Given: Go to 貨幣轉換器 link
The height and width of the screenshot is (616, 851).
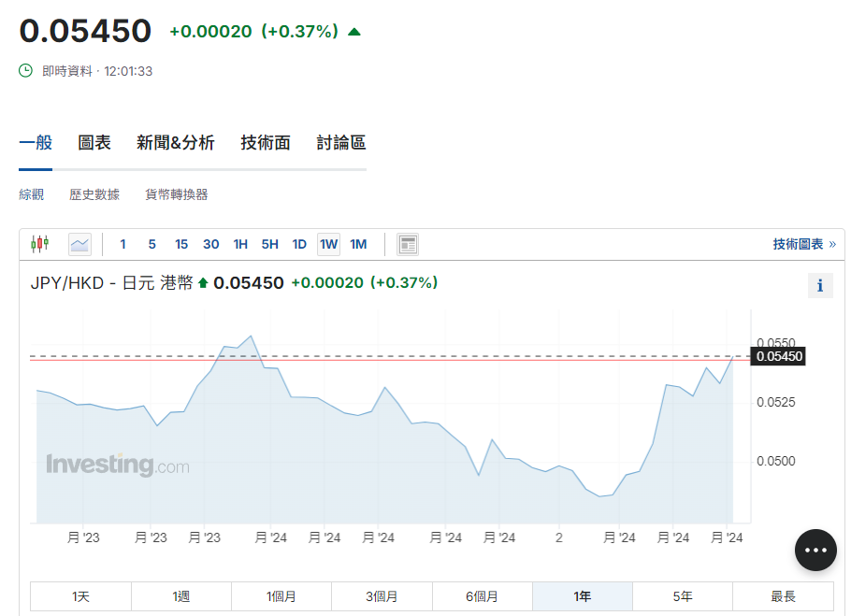Looking at the screenshot, I should [176, 194].
